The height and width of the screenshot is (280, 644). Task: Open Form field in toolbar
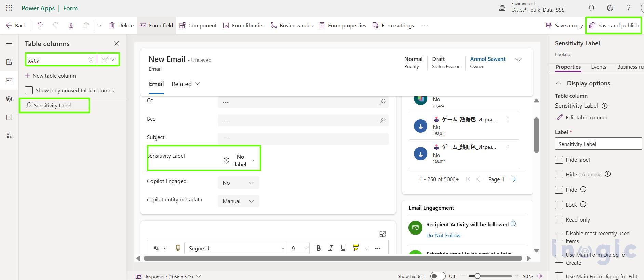point(157,25)
